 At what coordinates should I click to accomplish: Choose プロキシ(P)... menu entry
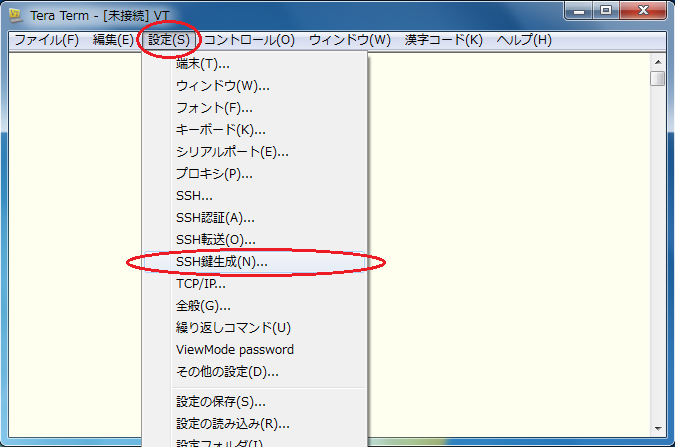[x=214, y=174]
